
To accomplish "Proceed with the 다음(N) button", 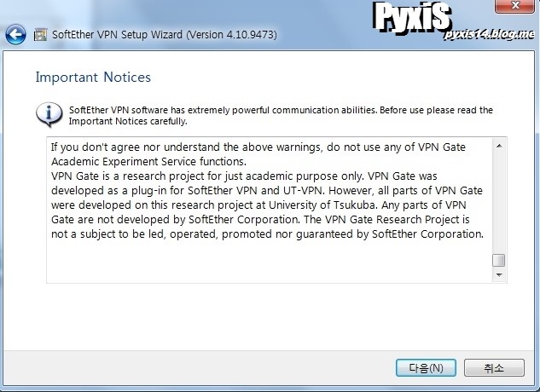I will [426, 368].
